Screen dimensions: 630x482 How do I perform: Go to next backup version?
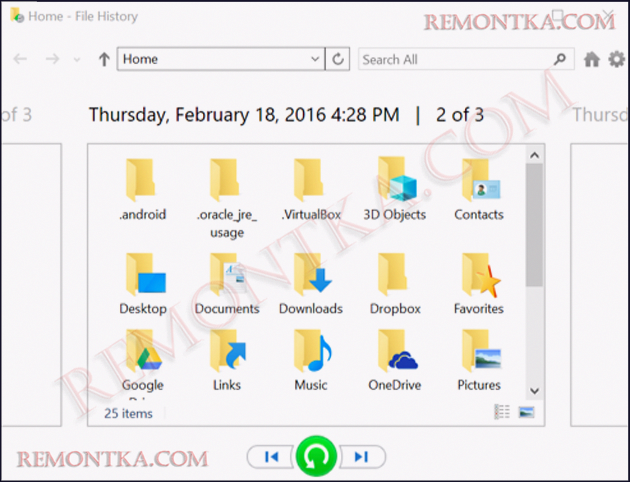[362, 457]
